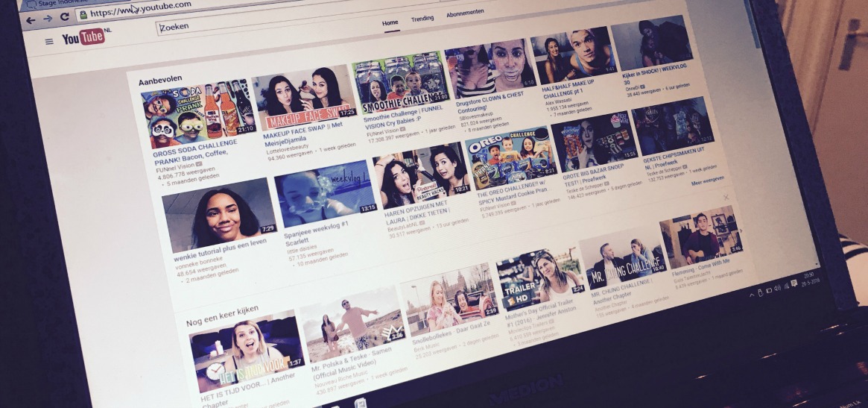The image size is (868, 408).
Task: Reload the page with the refresh icon
Action: click(65, 16)
